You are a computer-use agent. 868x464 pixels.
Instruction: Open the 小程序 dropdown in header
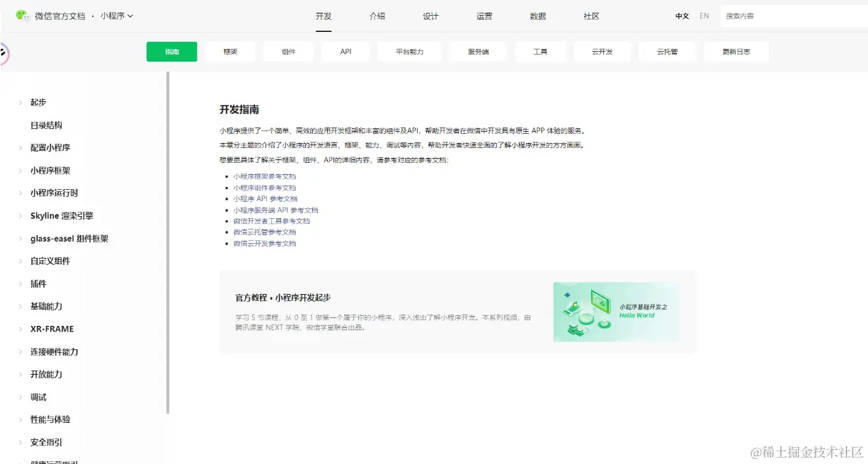point(117,16)
